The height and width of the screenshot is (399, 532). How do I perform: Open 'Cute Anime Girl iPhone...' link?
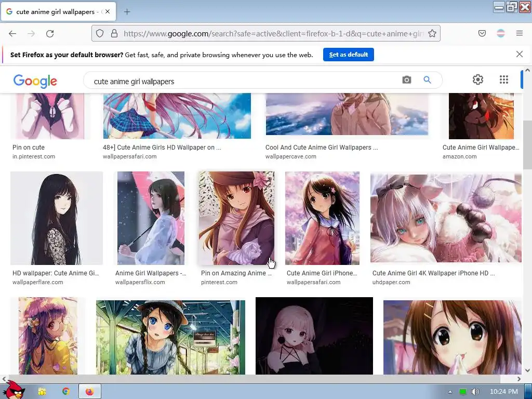coord(322,273)
